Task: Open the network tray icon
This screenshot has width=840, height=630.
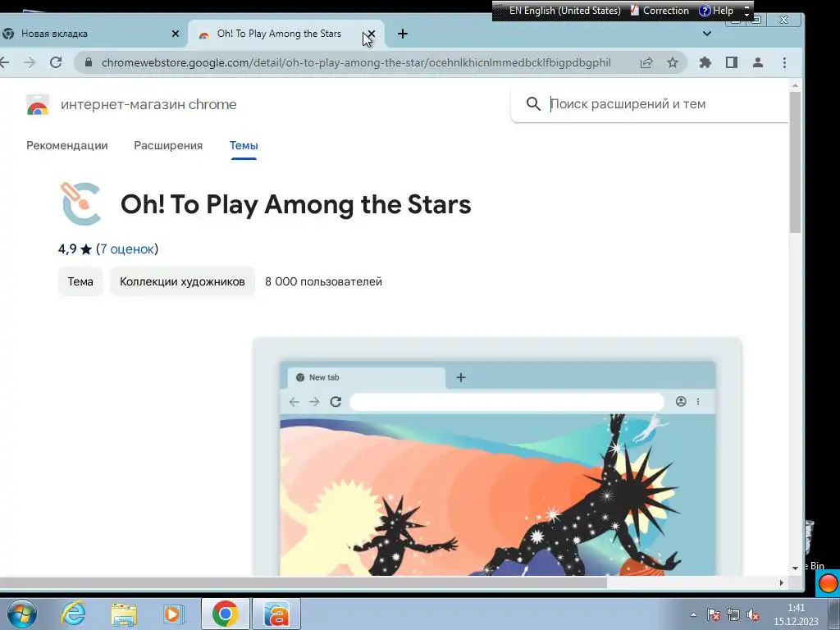Action: (x=733, y=614)
